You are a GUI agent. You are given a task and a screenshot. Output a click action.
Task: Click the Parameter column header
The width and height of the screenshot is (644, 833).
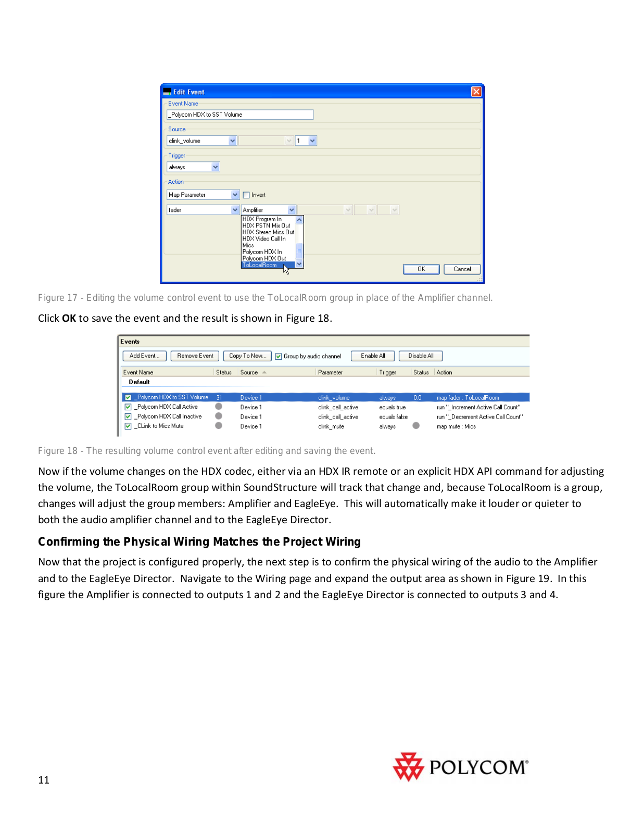tap(347, 372)
